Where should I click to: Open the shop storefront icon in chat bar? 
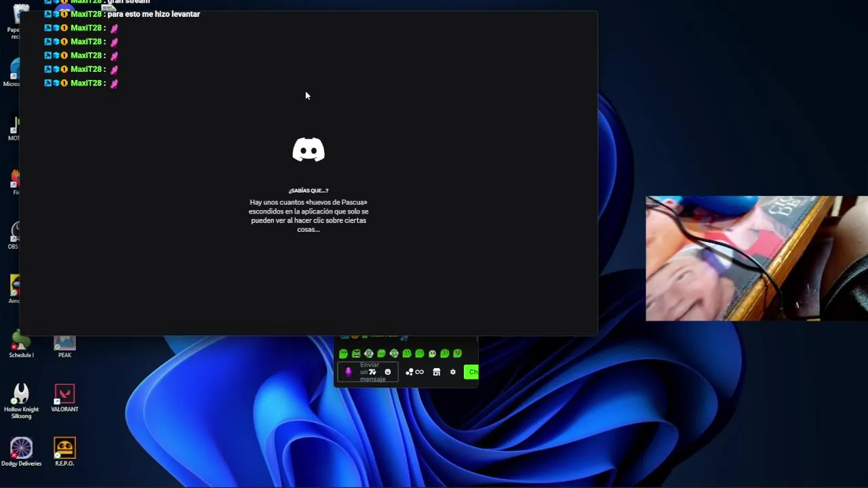(x=437, y=372)
